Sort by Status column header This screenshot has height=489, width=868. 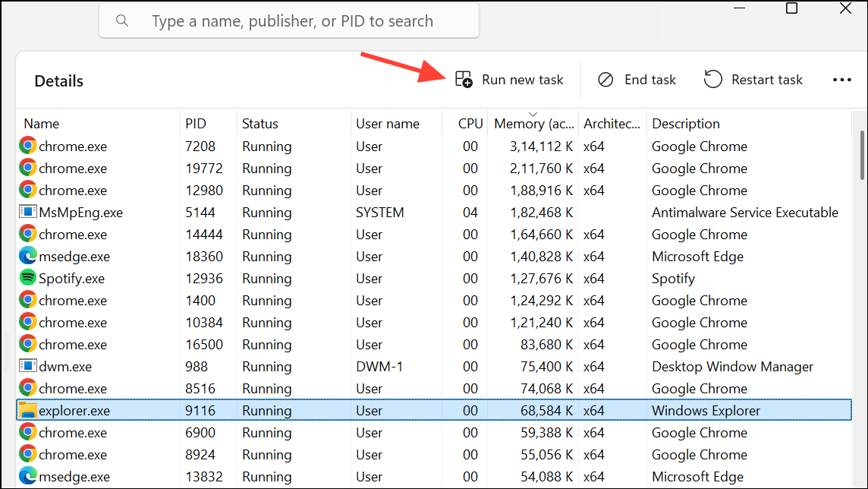point(260,124)
